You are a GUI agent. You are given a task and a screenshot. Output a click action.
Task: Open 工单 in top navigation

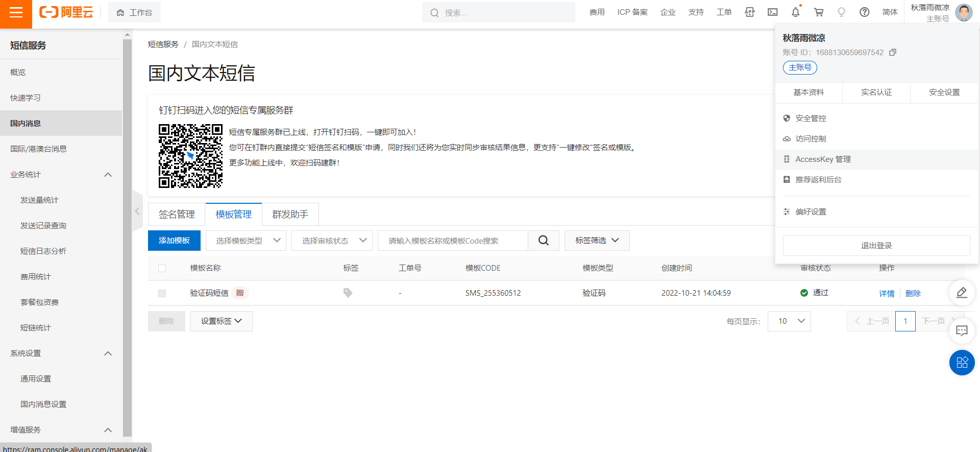(724, 12)
